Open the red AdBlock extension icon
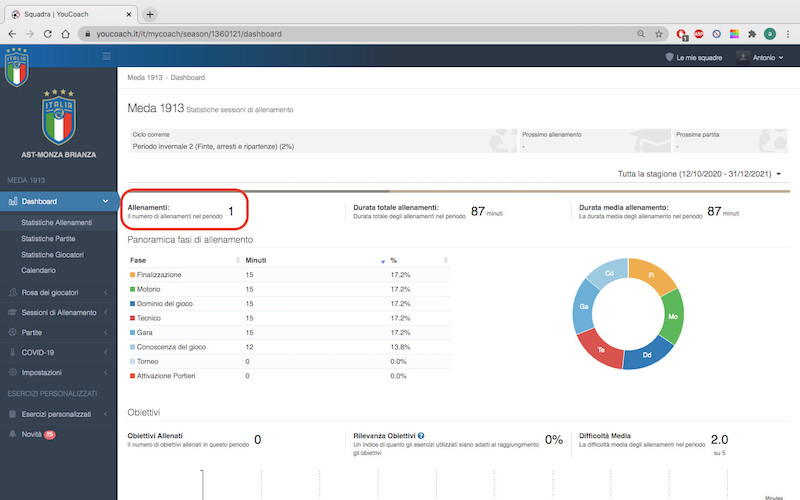Viewport: 800px width, 500px height. point(698,34)
